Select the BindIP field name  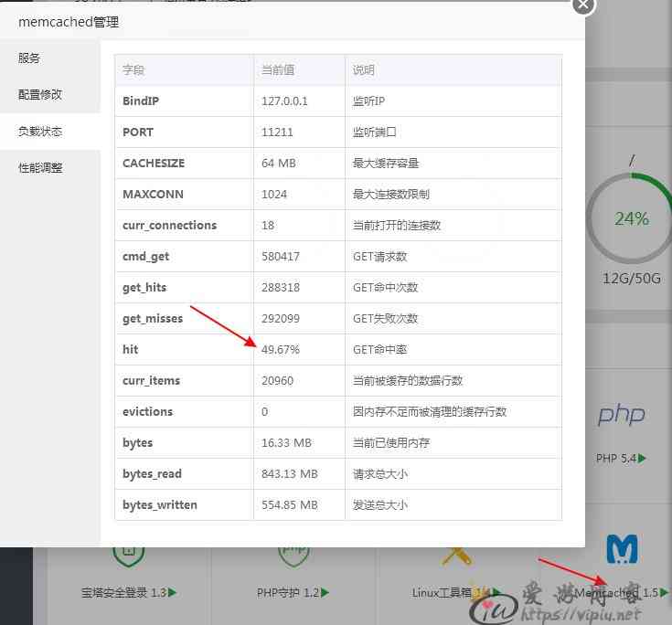click(x=141, y=101)
